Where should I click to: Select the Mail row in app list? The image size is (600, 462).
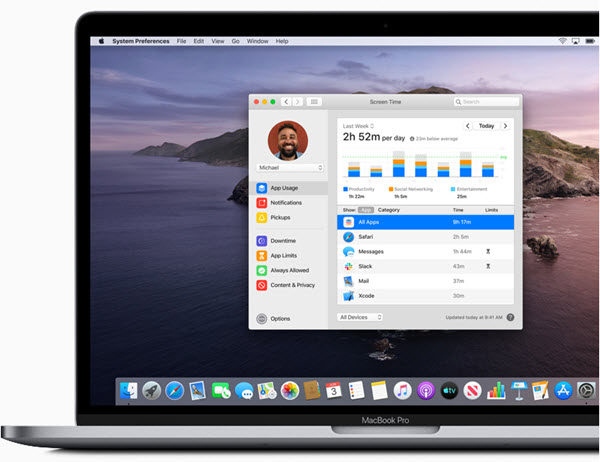[x=425, y=281]
